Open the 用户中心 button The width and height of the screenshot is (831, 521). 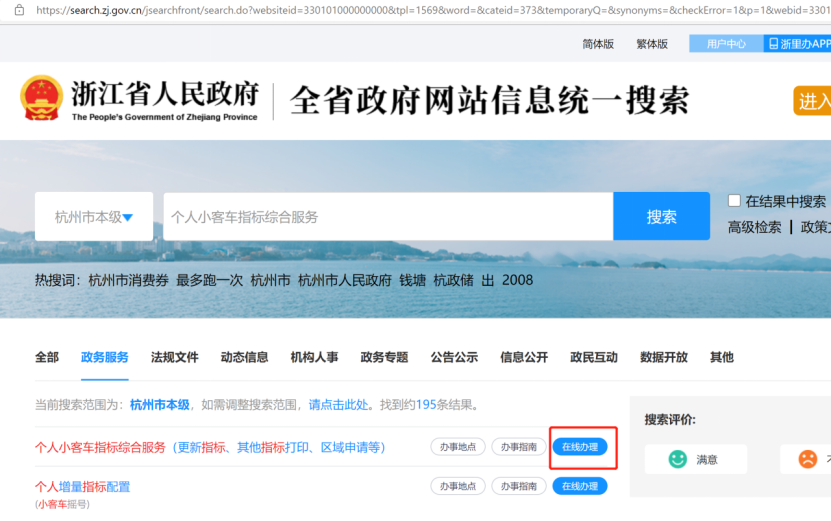[726, 44]
